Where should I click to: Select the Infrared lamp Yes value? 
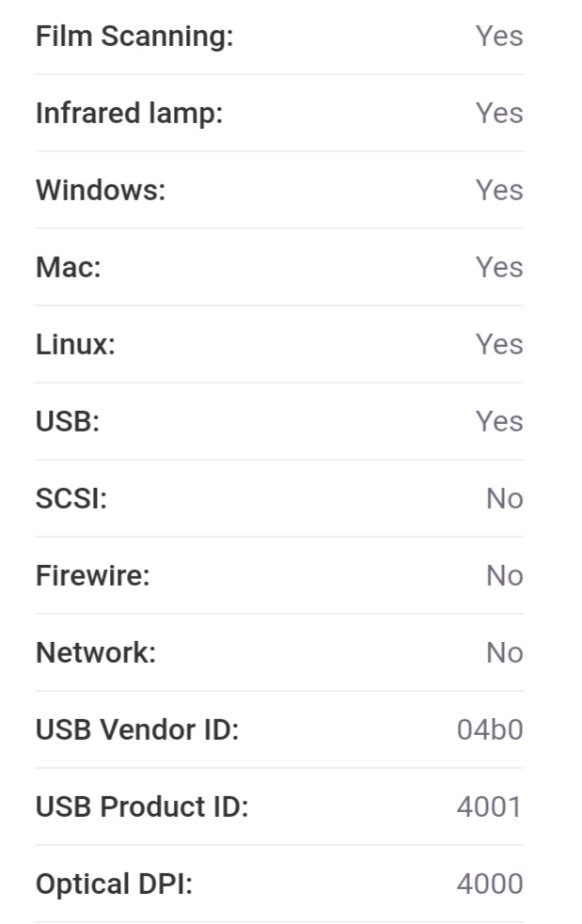tap(499, 114)
